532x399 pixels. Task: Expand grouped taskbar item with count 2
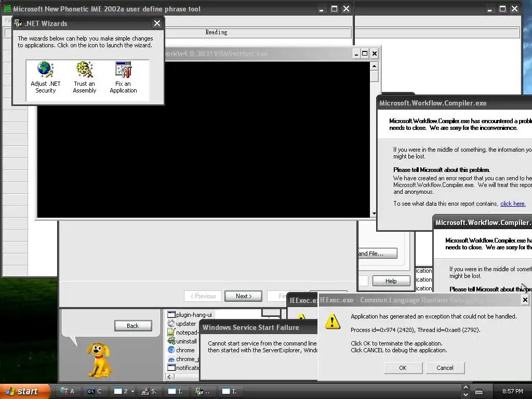[x=124, y=391]
